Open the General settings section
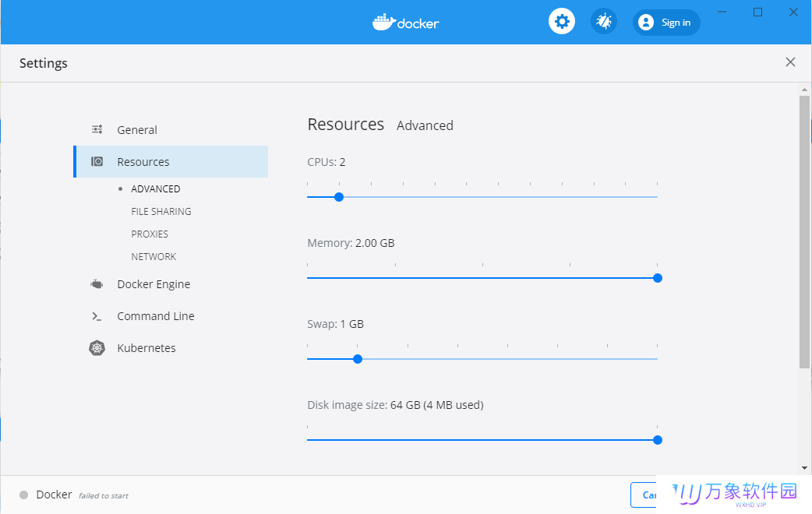Image resolution: width=812 pixels, height=514 pixels. tap(171, 130)
